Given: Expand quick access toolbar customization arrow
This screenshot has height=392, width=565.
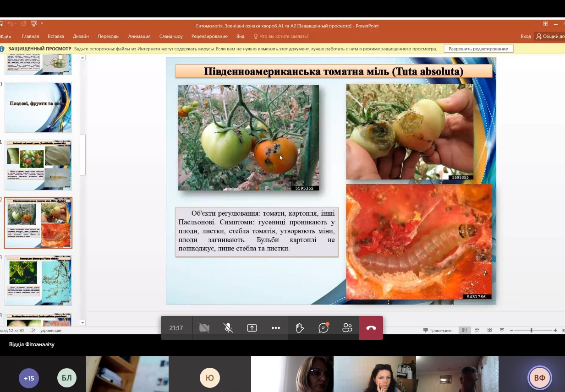Looking at the screenshot, I should click(42, 23).
